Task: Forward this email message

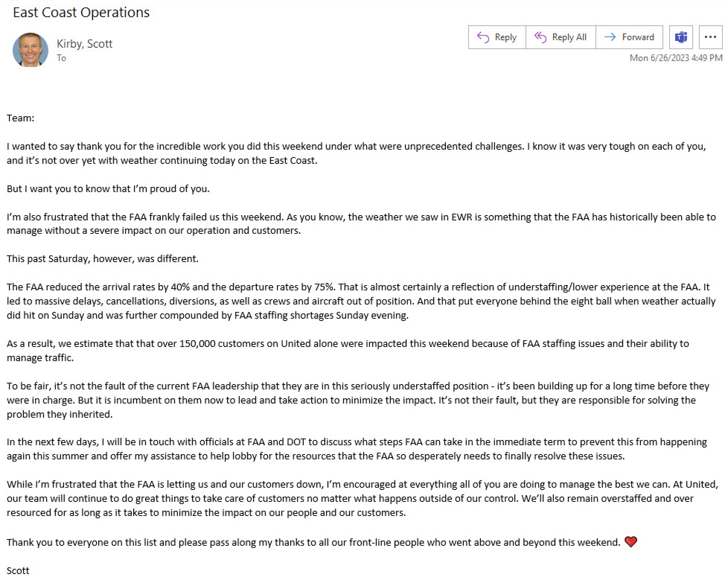Action: (x=629, y=37)
